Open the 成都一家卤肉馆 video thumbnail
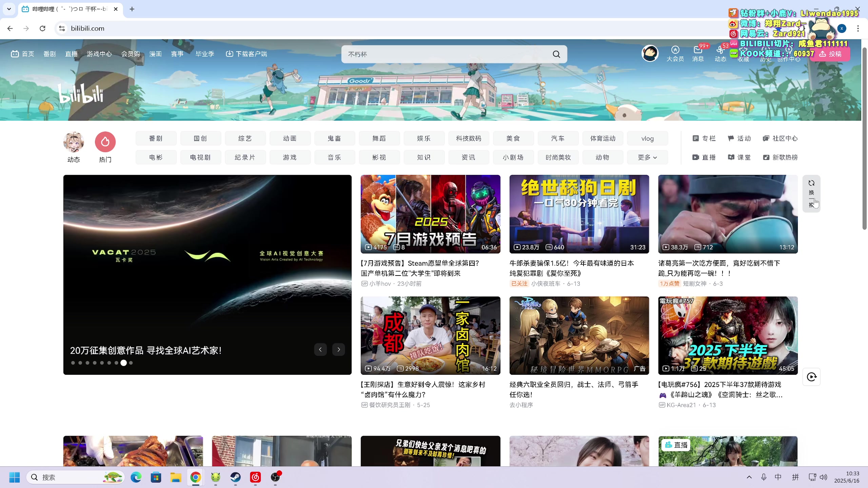Viewport: 868px width, 488px height. (430, 335)
